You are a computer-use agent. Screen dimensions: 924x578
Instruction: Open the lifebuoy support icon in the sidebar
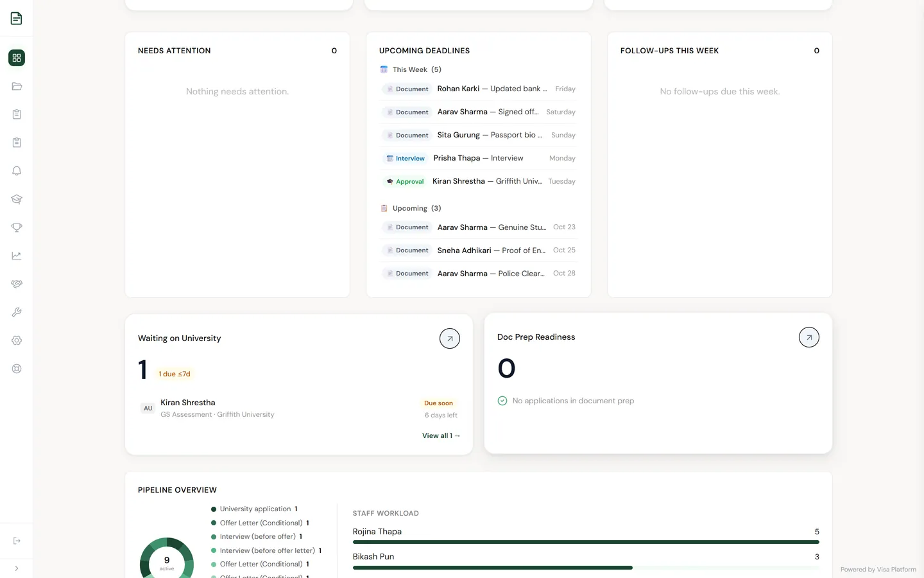tap(17, 369)
